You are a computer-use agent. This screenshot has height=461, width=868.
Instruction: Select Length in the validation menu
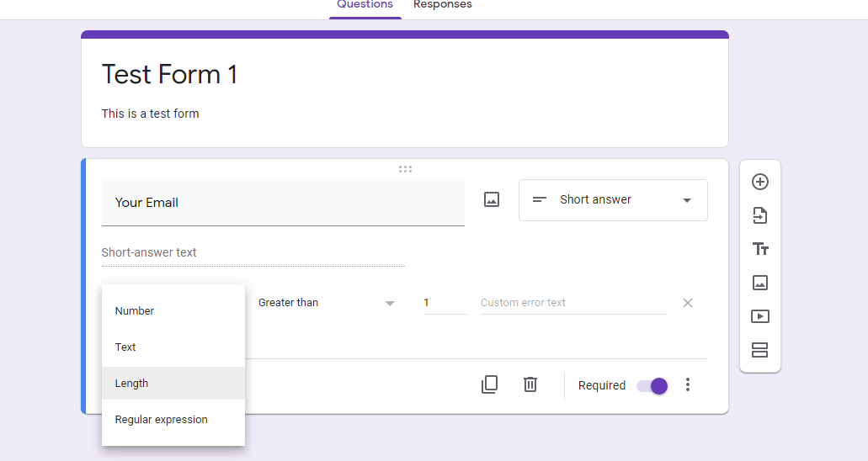point(132,384)
